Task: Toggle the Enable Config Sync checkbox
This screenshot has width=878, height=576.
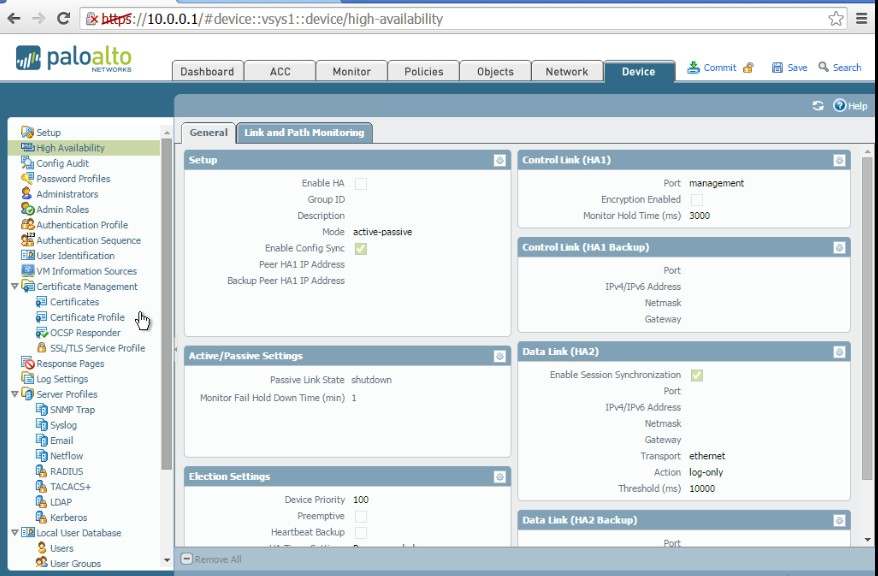Action: click(361, 249)
